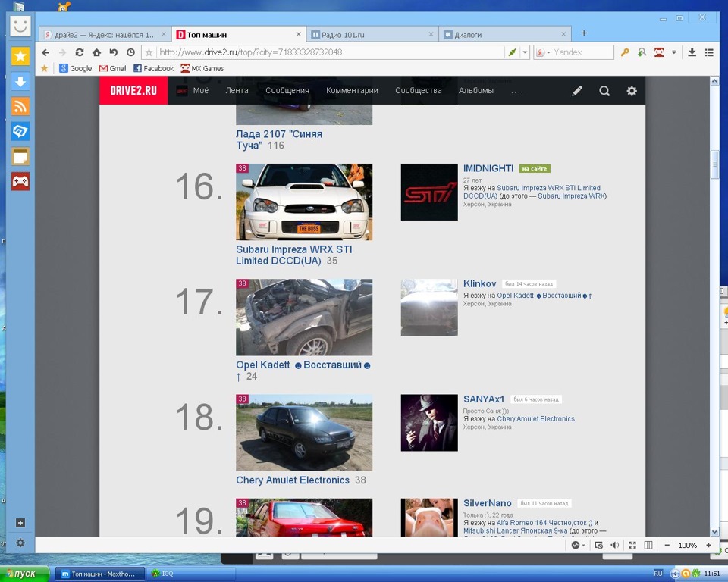Viewport: 728px width, 582px height.
Task: Switch to the Диалоги tab
Action: tap(504, 35)
